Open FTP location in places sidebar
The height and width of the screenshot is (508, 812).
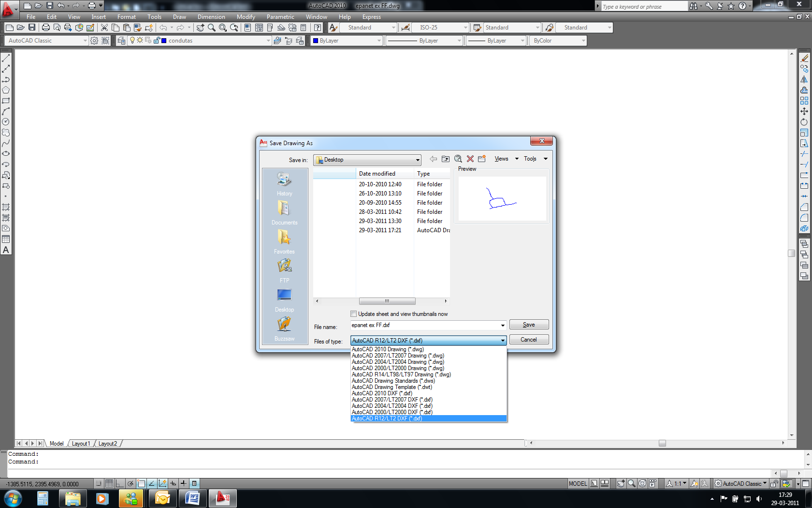pos(284,271)
